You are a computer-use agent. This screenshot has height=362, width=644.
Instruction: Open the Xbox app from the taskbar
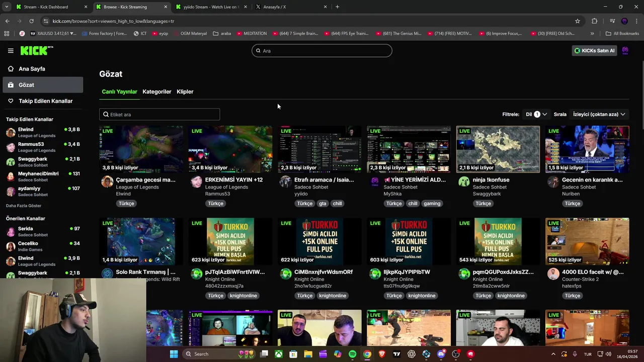coord(278,354)
